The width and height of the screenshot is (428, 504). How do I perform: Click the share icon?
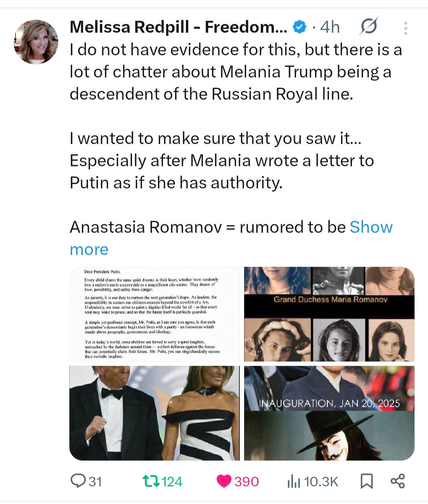[397, 481]
